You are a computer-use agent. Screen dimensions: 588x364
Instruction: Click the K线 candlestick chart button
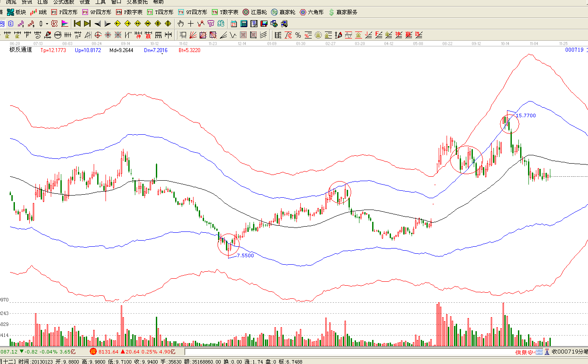click(x=38, y=12)
